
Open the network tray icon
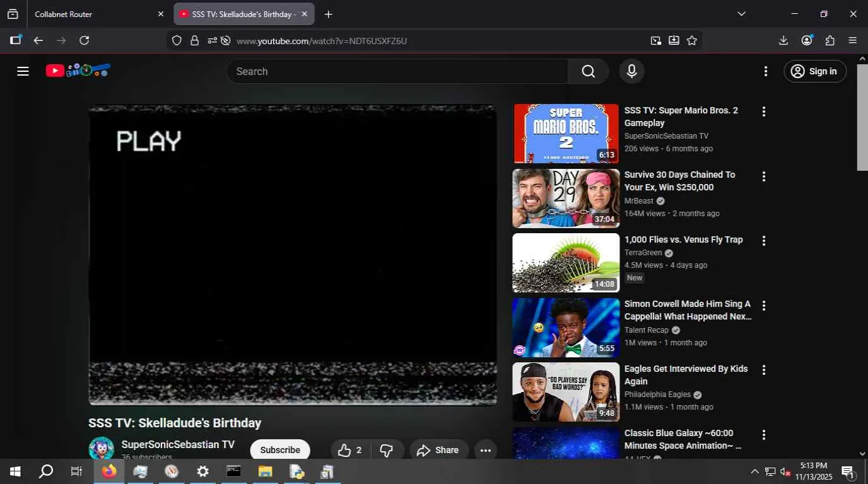click(770, 471)
